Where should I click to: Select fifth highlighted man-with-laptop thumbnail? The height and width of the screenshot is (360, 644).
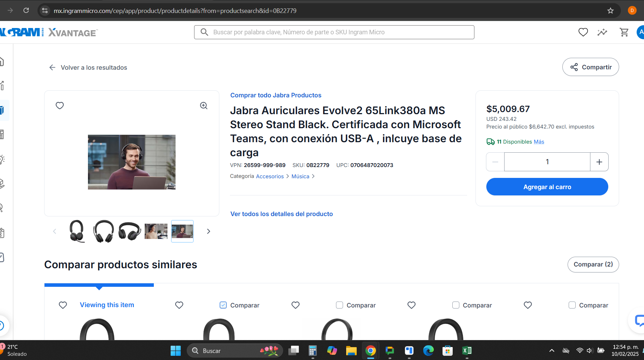tap(182, 231)
